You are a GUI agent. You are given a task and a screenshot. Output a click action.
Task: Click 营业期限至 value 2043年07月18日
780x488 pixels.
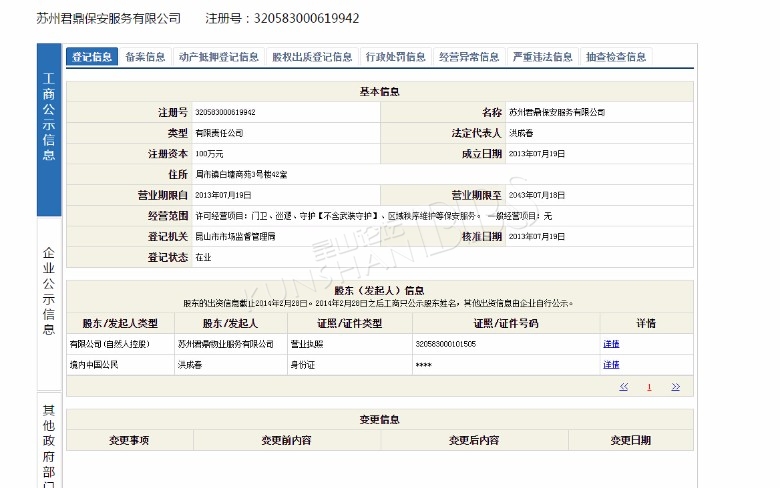[537, 195]
